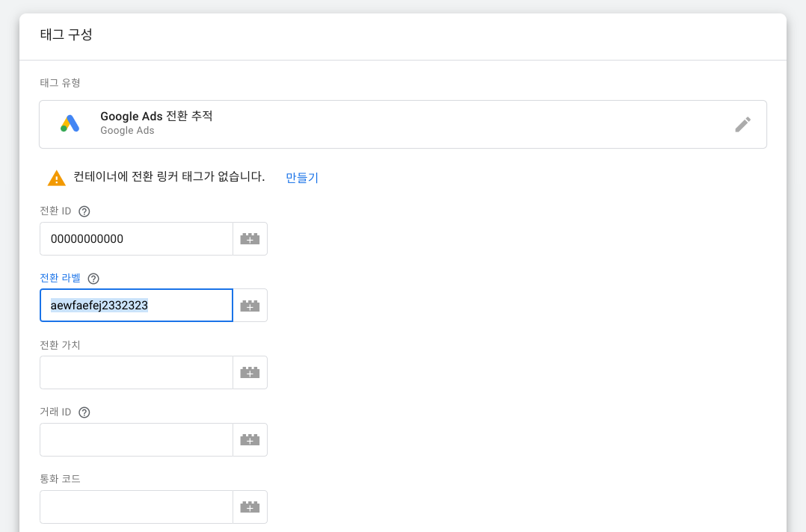Click the 통화 코드 label text
Image resolution: width=806 pixels, height=532 pixels.
[x=60, y=479]
